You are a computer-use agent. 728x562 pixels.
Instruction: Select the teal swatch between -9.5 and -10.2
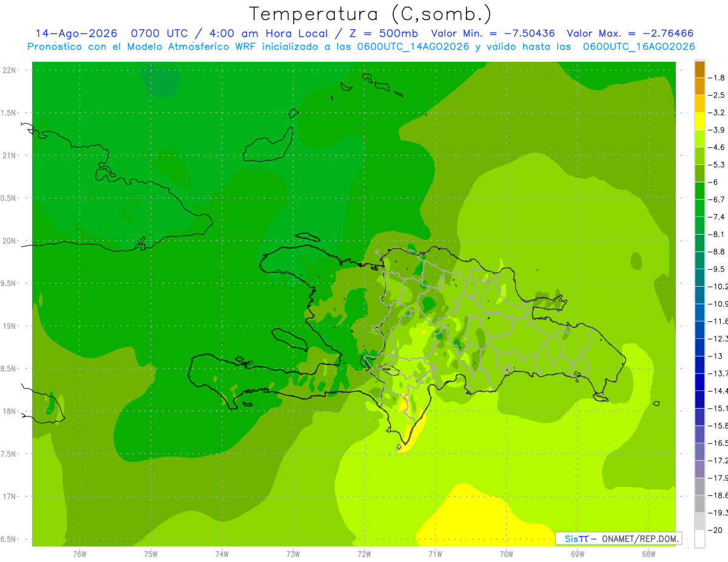pos(699,278)
